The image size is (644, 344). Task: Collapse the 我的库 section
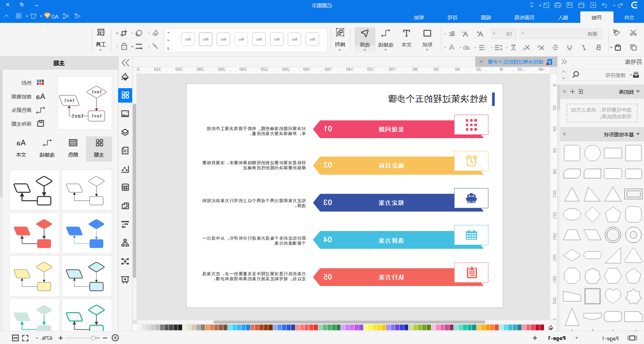pyautogui.click(x=638, y=92)
